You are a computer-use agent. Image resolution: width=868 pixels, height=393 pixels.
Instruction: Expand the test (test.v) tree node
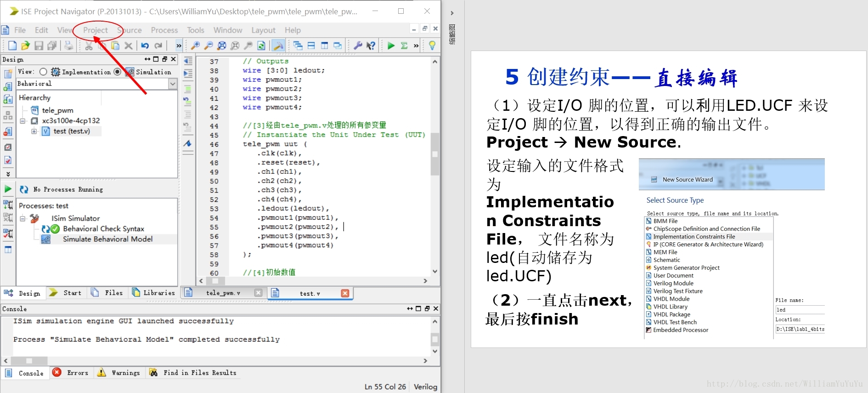click(34, 131)
